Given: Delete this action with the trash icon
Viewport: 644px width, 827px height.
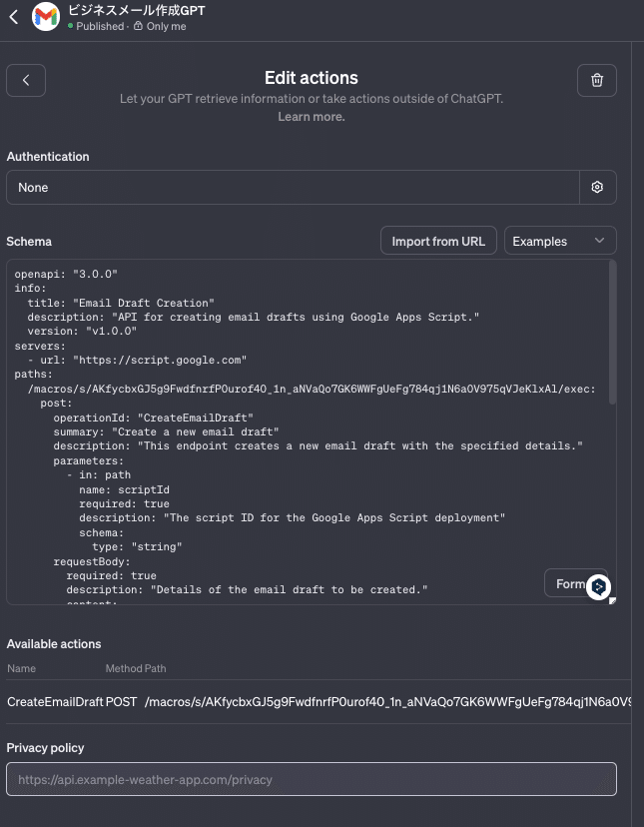Looking at the screenshot, I should [596, 81].
